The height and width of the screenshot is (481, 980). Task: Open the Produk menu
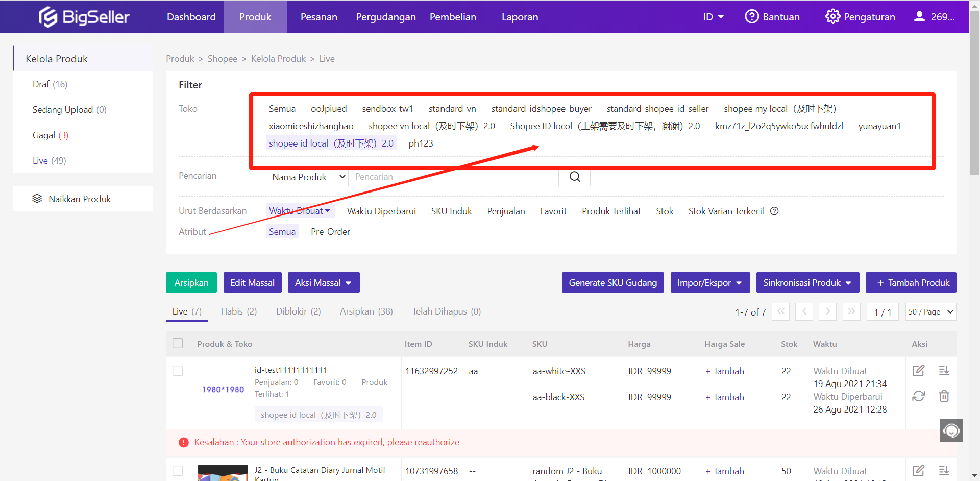tap(255, 17)
